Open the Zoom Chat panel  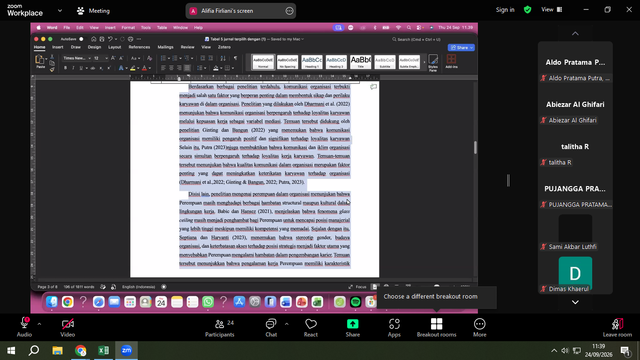click(x=271, y=328)
